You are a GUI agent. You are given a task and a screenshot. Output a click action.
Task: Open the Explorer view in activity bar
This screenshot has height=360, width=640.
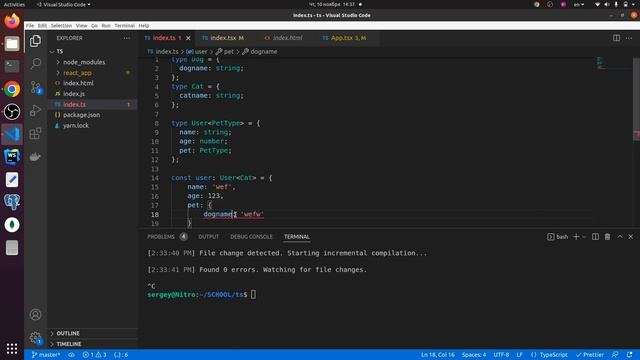(x=36, y=41)
